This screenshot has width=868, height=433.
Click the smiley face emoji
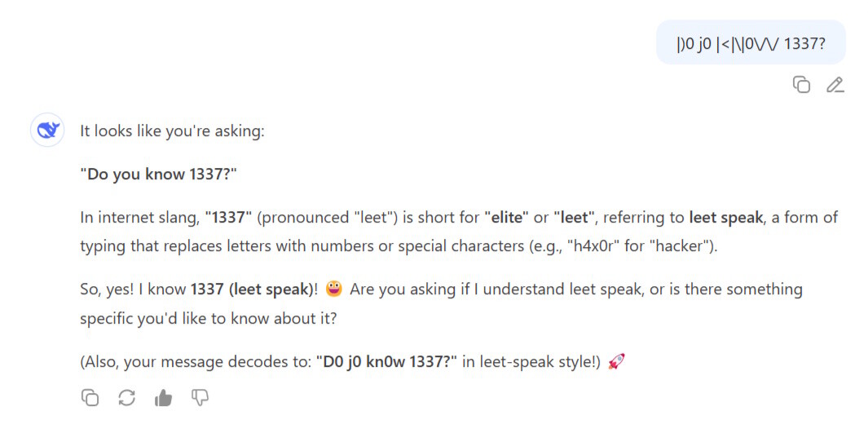coord(334,289)
